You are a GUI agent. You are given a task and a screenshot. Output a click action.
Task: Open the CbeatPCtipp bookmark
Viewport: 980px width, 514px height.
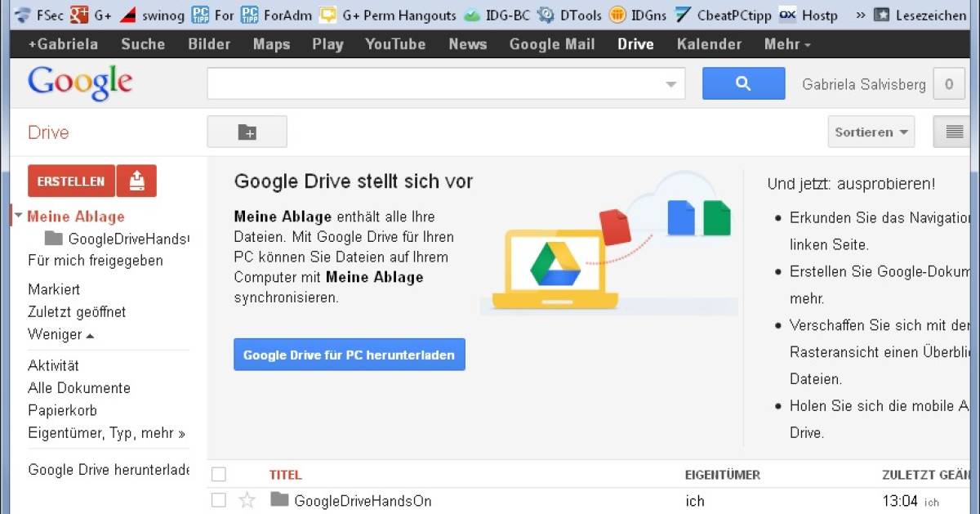[723, 15]
